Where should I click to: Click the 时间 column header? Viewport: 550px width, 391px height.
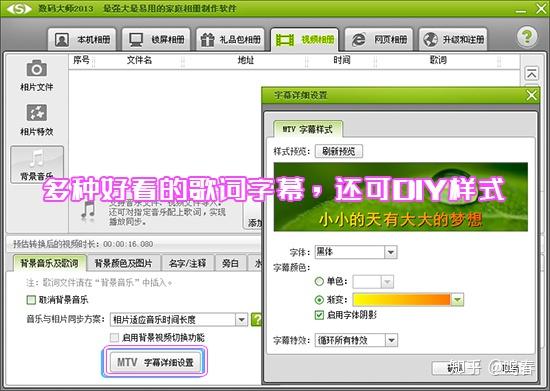pos(342,60)
